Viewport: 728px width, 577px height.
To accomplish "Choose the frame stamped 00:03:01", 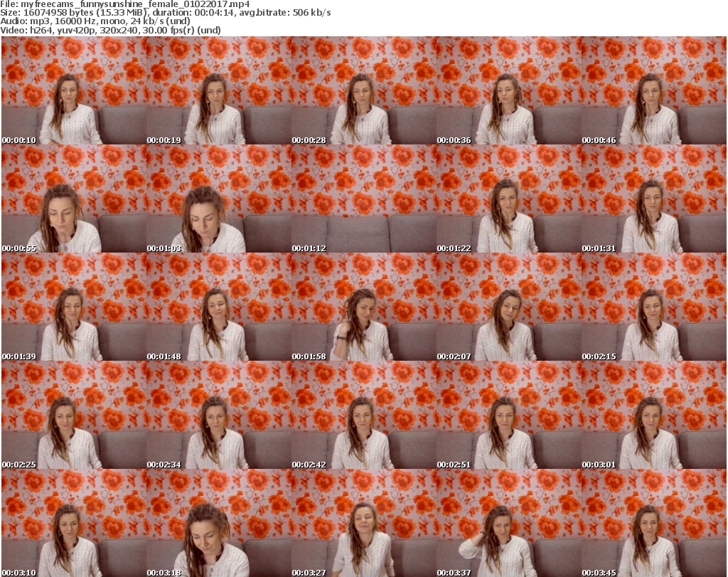I will tap(654, 415).
